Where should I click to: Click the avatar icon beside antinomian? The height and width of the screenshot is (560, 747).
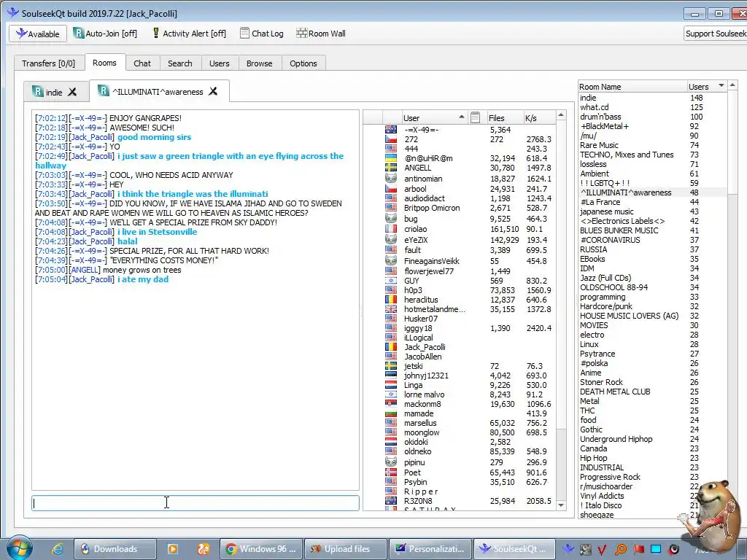pos(391,179)
